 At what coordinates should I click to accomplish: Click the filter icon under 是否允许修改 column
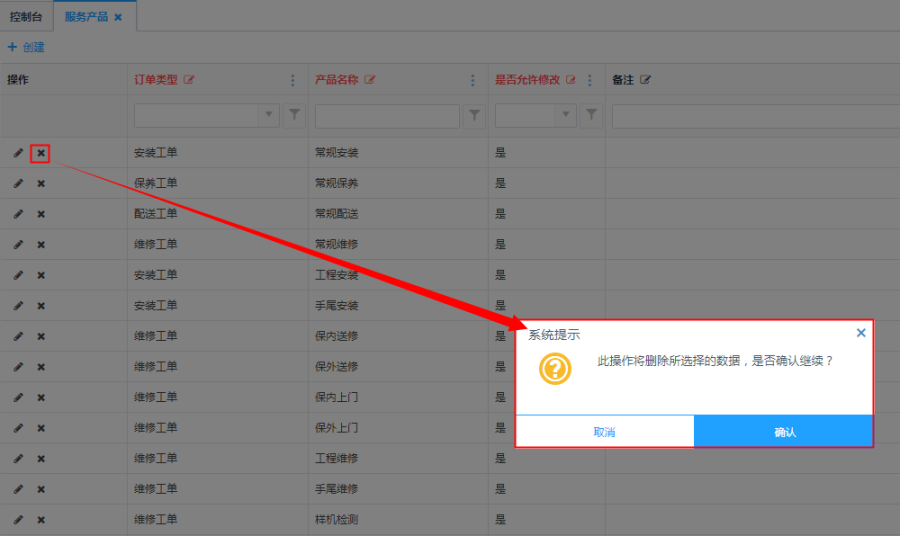(x=591, y=116)
